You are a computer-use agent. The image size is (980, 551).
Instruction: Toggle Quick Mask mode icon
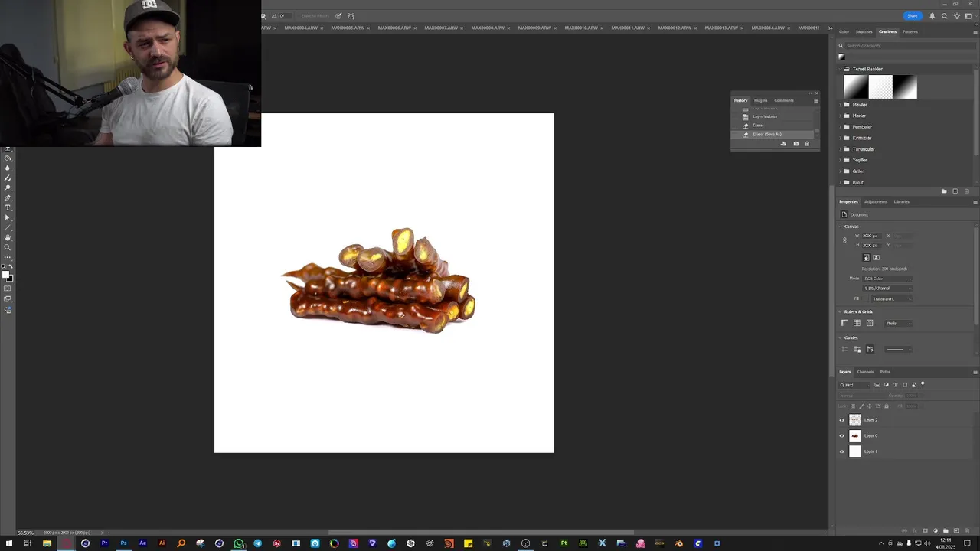(8, 289)
